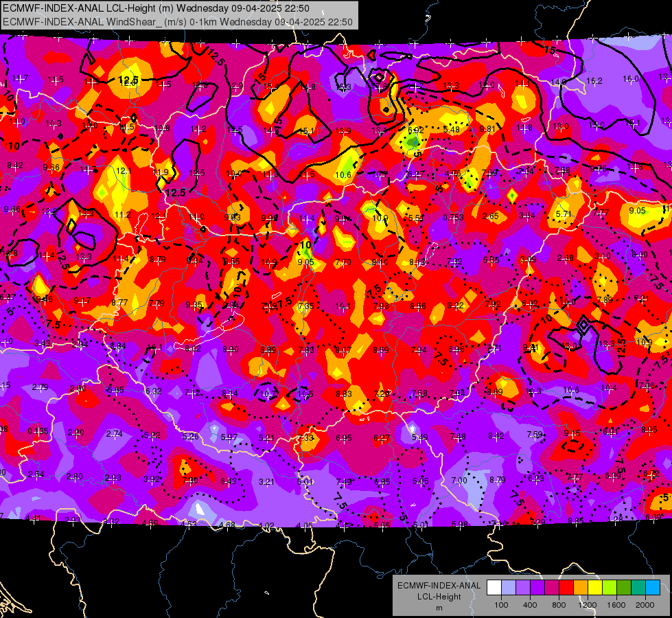Click the grid value 8.56

[418, 306]
